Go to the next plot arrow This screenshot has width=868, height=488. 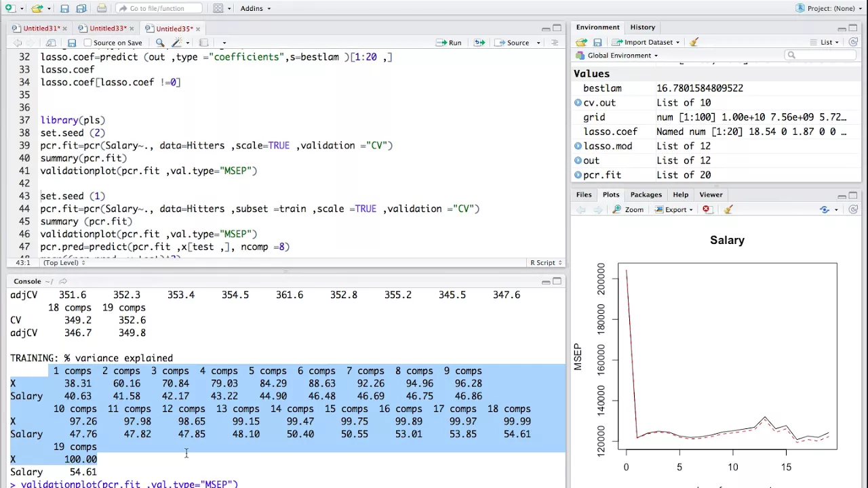[597, 209]
